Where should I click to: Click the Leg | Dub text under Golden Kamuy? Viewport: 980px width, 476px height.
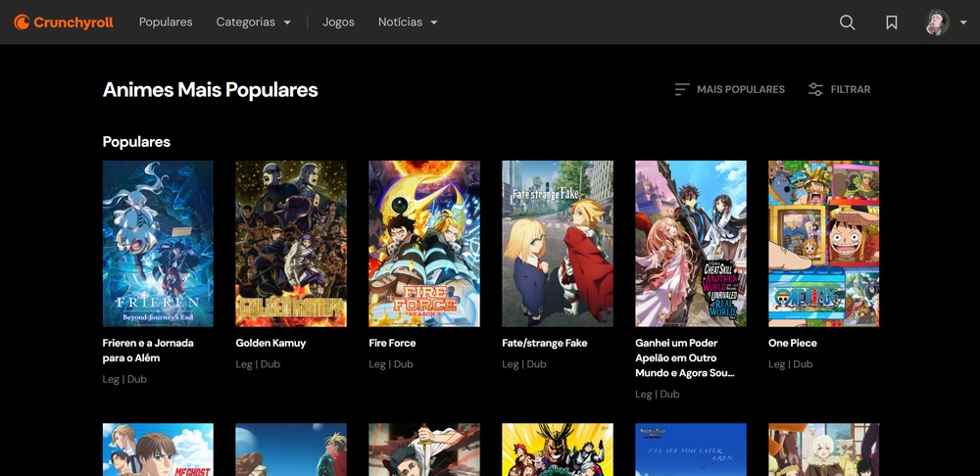point(258,364)
